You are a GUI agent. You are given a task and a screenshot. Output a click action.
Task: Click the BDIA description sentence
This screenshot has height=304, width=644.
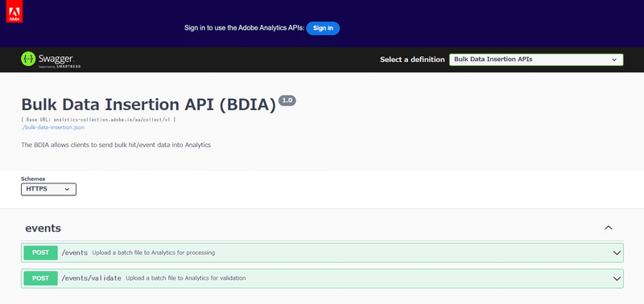pos(116,145)
